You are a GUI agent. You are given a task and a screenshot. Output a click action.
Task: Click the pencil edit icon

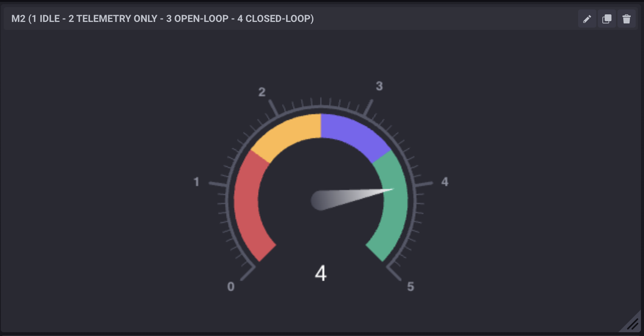coord(587,19)
